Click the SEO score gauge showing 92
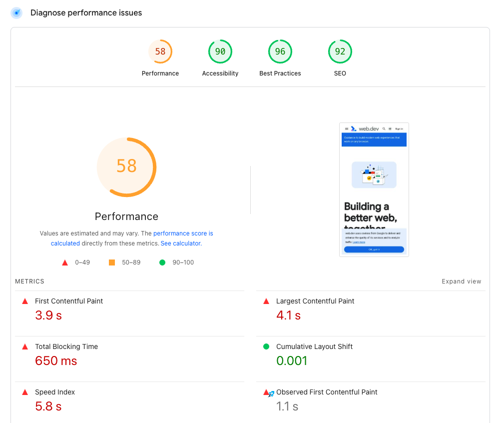This screenshot has width=504, height=423. click(340, 51)
